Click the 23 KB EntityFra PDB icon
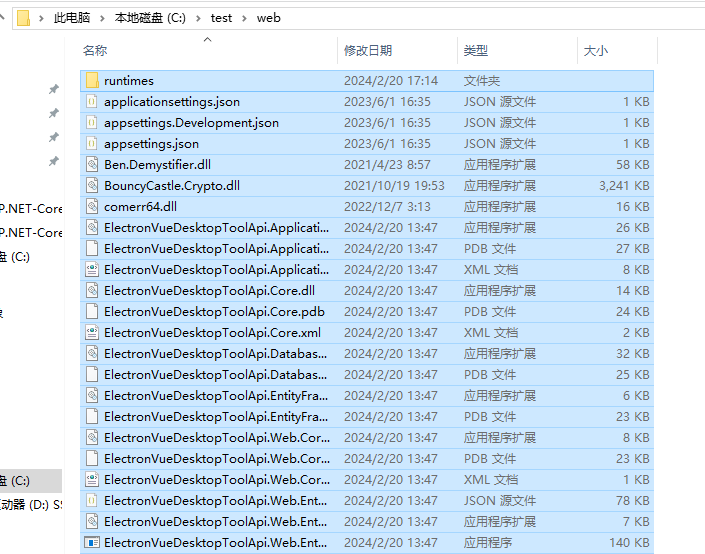Screen dimensions: 705x554 pos(92,416)
